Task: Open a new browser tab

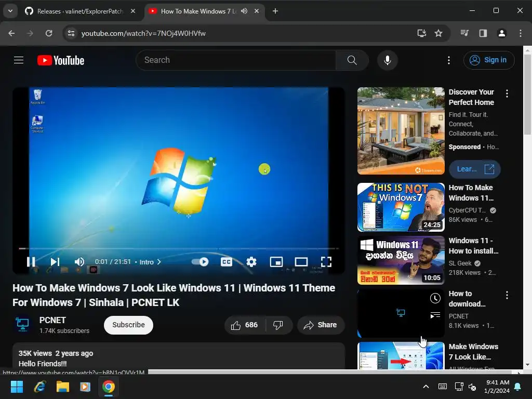Action: point(275,11)
